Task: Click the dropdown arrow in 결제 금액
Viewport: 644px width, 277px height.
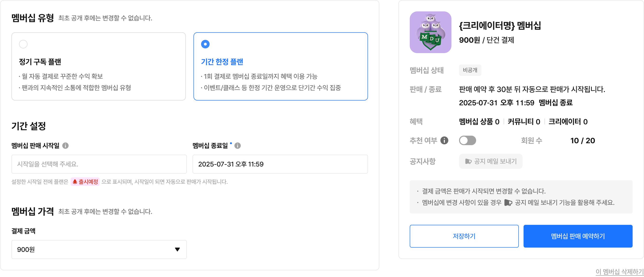Action: point(177,249)
